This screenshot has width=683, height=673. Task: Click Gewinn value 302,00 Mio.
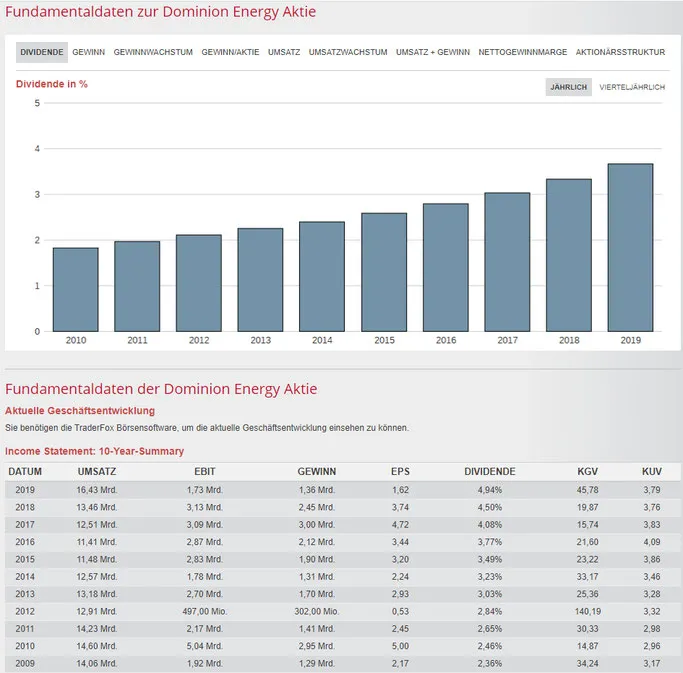click(317, 611)
